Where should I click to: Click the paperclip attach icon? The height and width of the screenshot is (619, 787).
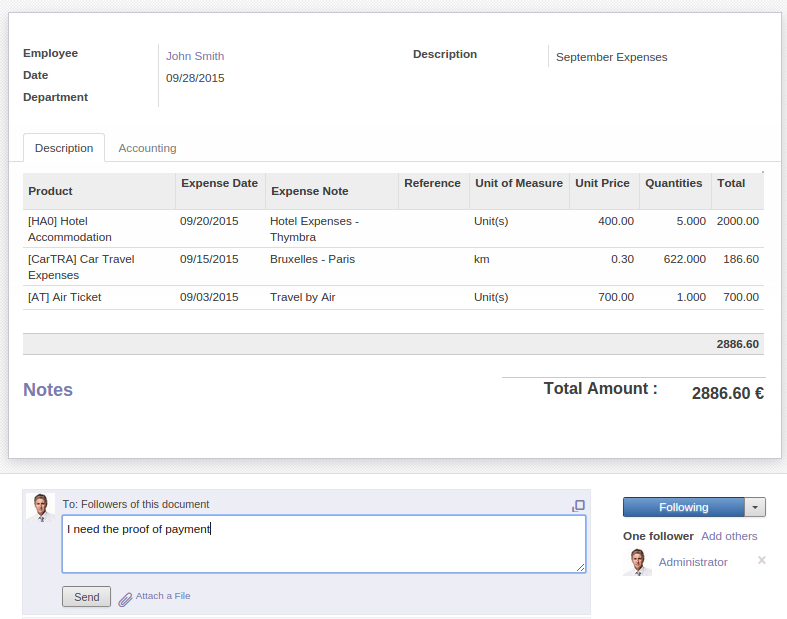point(125,599)
